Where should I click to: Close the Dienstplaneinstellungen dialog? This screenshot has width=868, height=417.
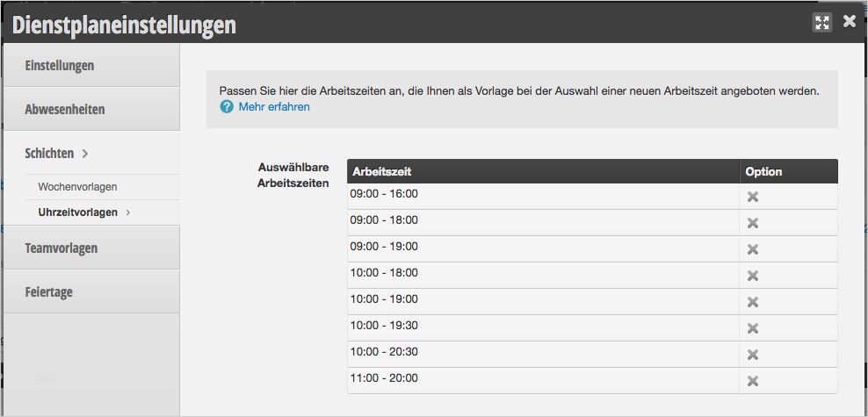850,22
